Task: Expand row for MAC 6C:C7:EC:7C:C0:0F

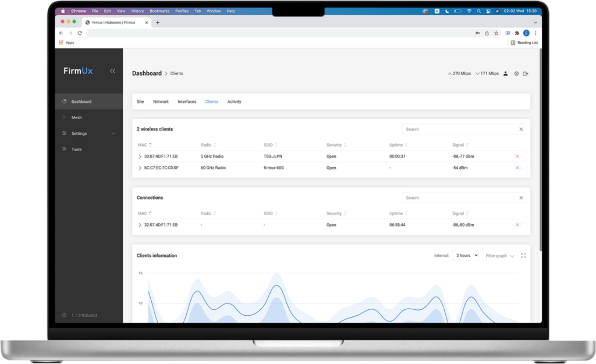Action: point(140,168)
